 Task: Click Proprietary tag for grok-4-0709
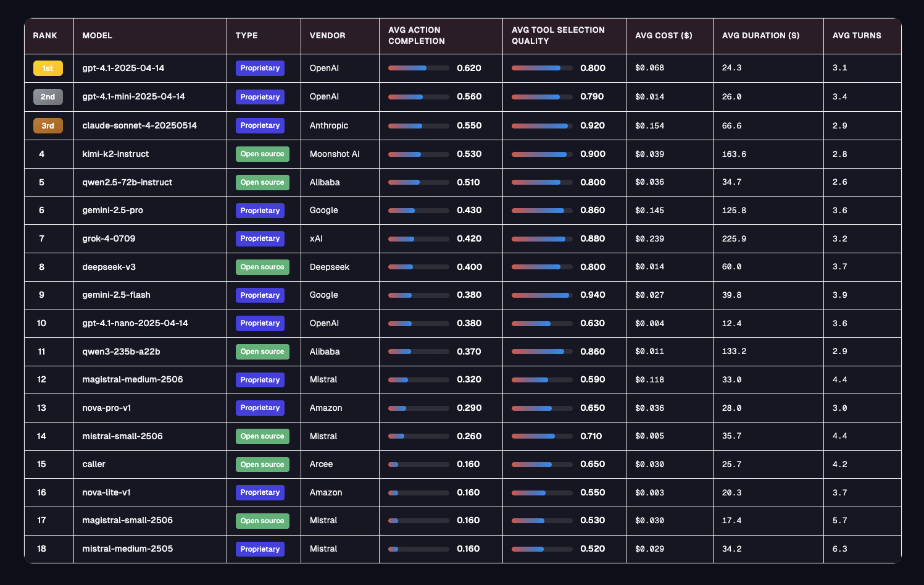click(x=260, y=238)
